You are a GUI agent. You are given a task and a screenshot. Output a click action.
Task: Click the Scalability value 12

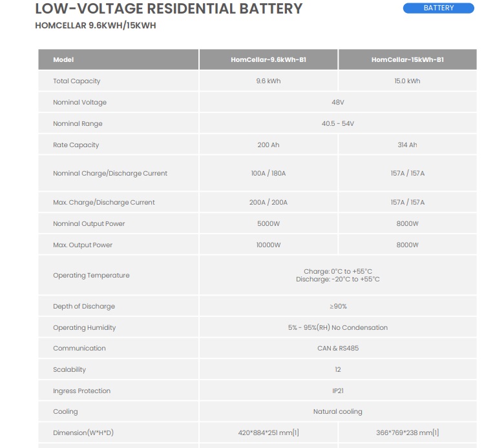pyautogui.click(x=338, y=369)
